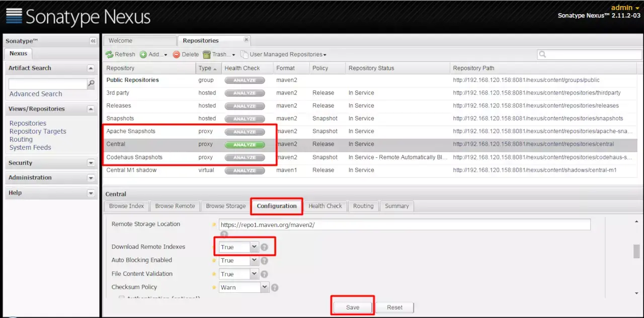Click ANALYZE for Central M1 shadow
Screen dimensions: 644x318
245,170
